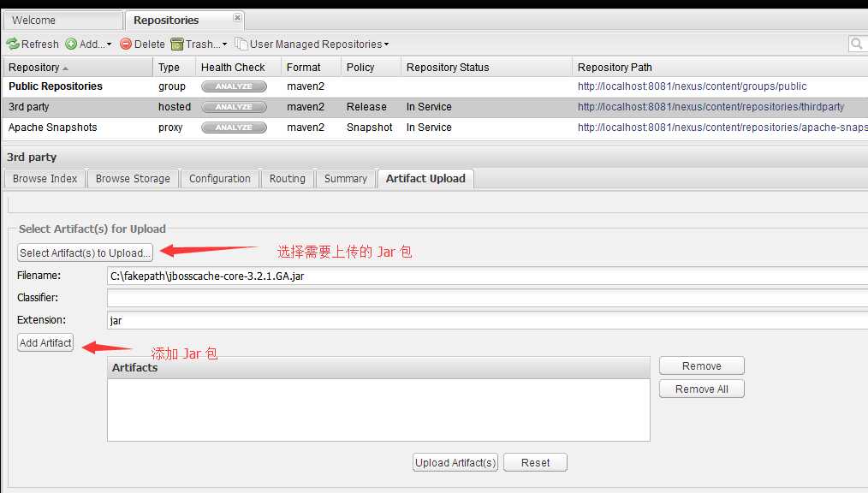Screen dimensions: 868x493
Task: Click the red Delete icon
Action: click(126, 44)
